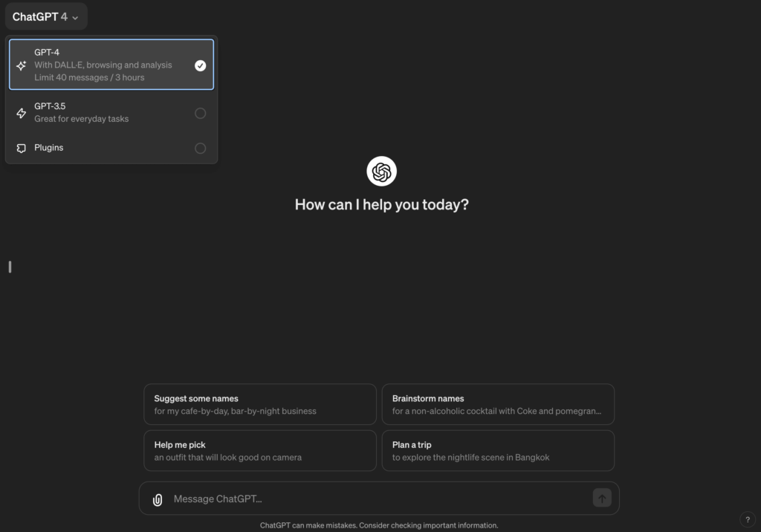Screen dimensions: 761x532
Task: Click the question mark help icon
Action: click(747, 519)
